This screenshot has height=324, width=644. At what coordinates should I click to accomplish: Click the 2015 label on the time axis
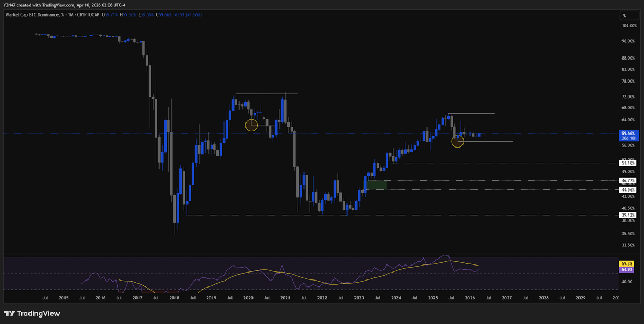pyautogui.click(x=63, y=298)
